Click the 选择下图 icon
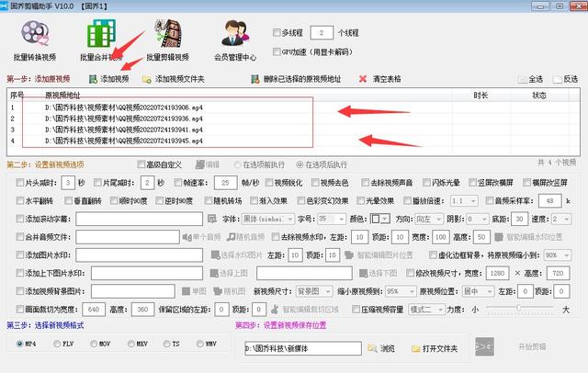The height and width of the screenshot is (373, 588). (363, 273)
